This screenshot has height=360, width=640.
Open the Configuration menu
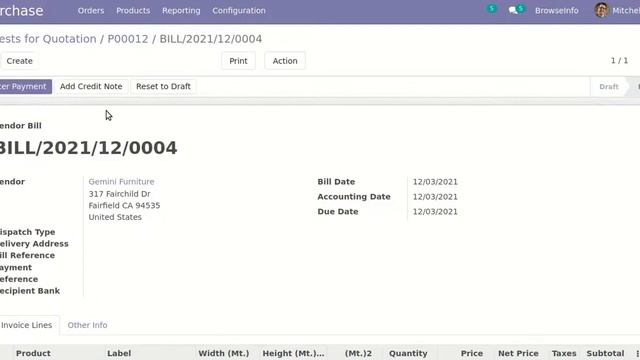pyautogui.click(x=239, y=11)
